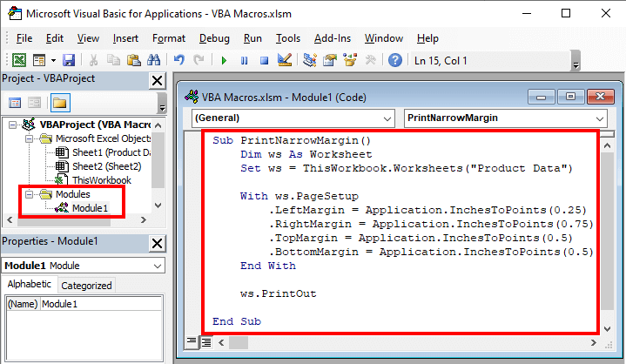626x364 pixels.
Task: Click the code window horizontal scroll-right arrow
Action: click(x=593, y=342)
